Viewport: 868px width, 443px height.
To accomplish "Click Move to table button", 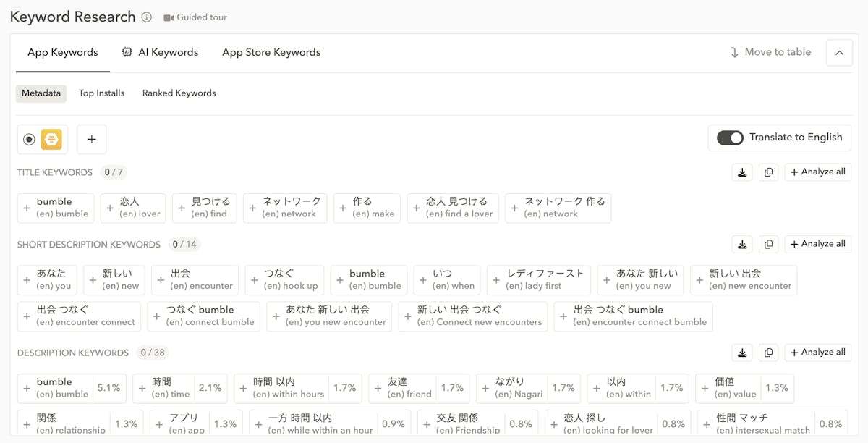I will click(x=770, y=52).
